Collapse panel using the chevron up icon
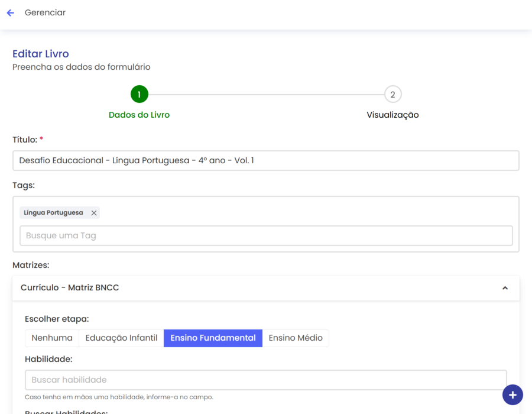This screenshot has height=414, width=532. tap(505, 288)
